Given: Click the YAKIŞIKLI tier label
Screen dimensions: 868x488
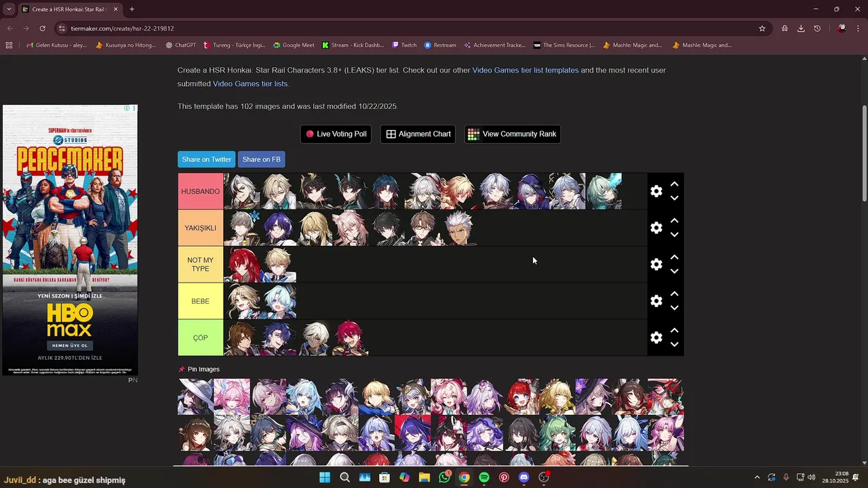Looking at the screenshot, I should click(200, 228).
